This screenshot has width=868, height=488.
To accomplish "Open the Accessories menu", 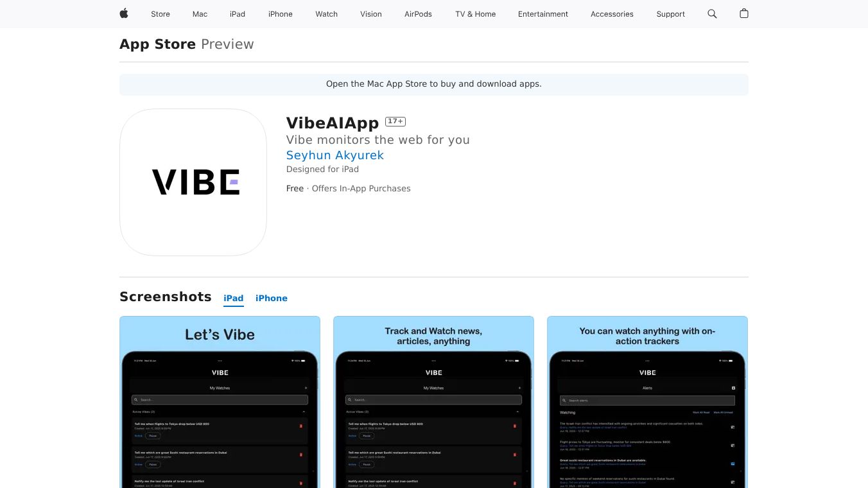I will [x=612, y=14].
